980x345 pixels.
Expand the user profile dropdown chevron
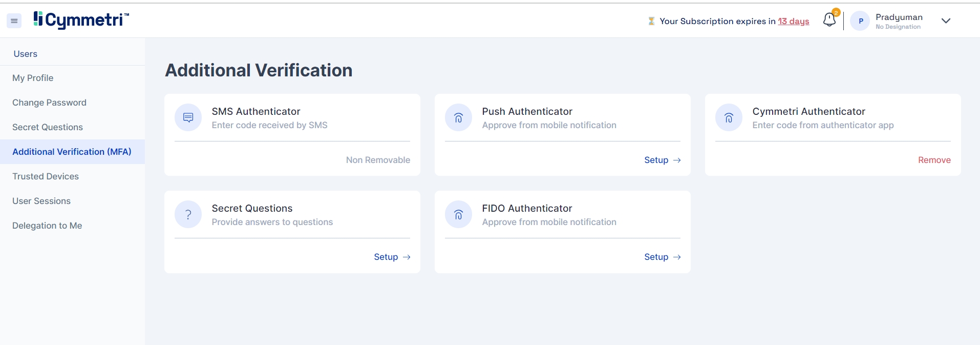tap(946, 21)
